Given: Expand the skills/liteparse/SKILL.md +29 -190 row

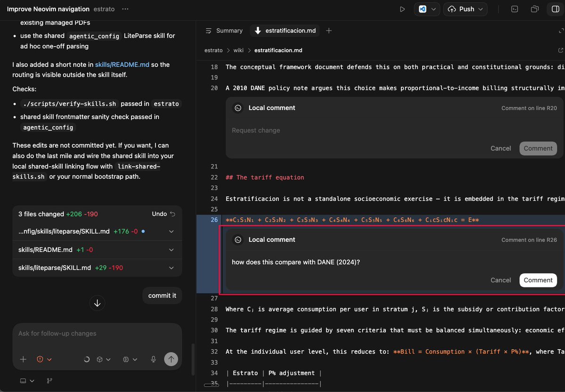Looking at the screenshot, I should pos(171,267).
